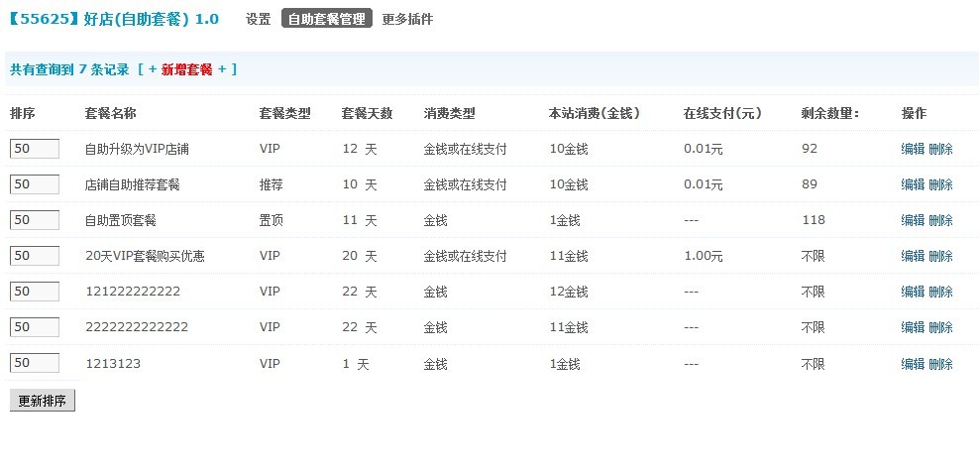Edit the 店铺自助推荐套餐 row

[x=913, y=184]
